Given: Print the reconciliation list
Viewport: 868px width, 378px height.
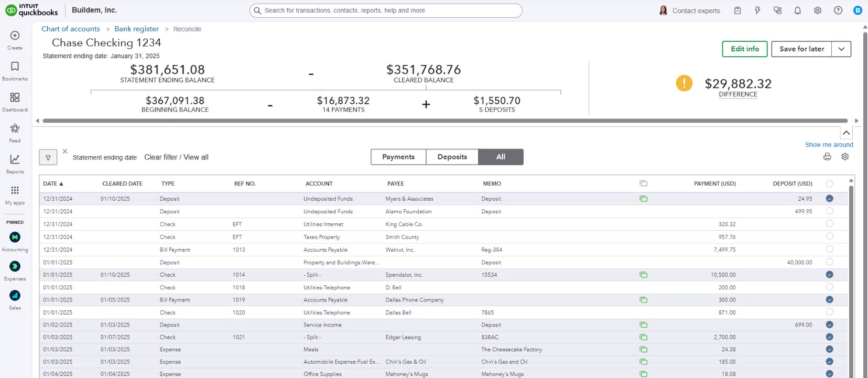Looking at the screenshot, I should point(827,157).
